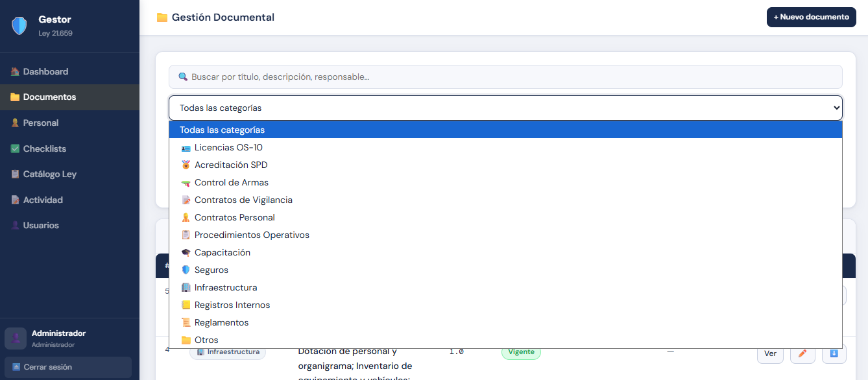
Task: Go to Personal section in sidebar
Action: [x=69, y=123]
